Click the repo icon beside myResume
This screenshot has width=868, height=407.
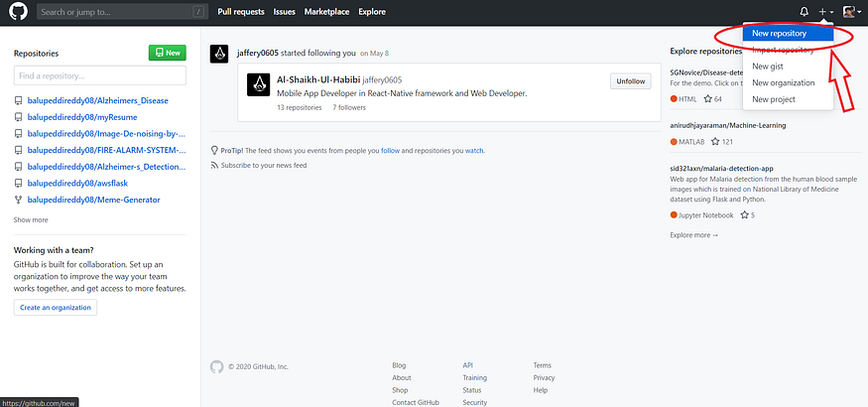[x=18, y=117]
